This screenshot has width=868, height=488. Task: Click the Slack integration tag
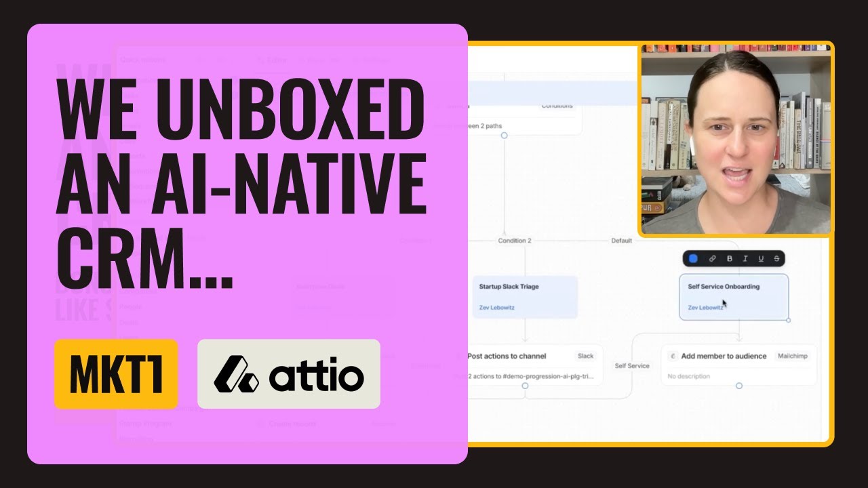tap(585, 356)
